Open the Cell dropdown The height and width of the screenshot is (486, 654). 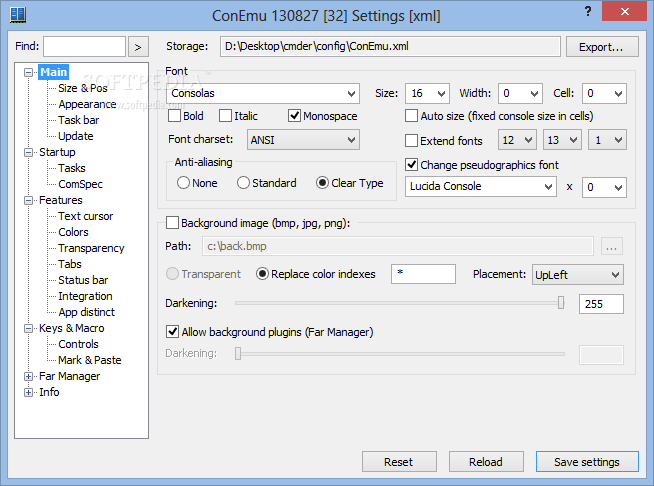click(x=604, y=93)
